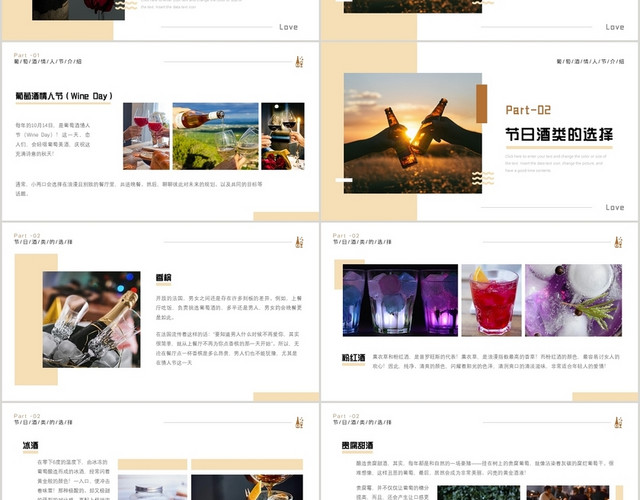Click brown accent rectangle beside the sunset photo
The width and height of the screenshot is (640, 500).
pos(482,104)
